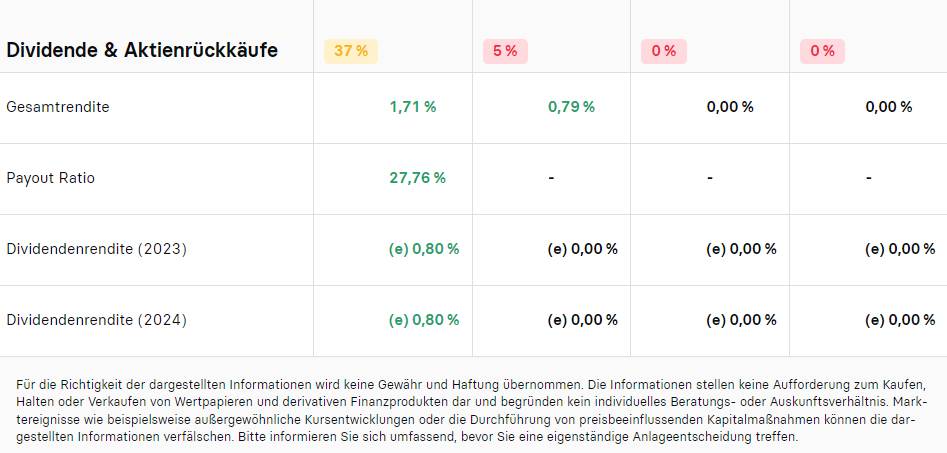
Task: Select green (e) 0,80 % in 2023 row
Action: [x=424, y=249]
